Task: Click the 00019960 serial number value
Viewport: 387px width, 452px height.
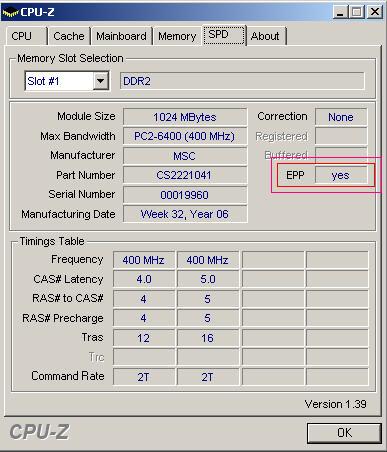Action: coord(185,195)
